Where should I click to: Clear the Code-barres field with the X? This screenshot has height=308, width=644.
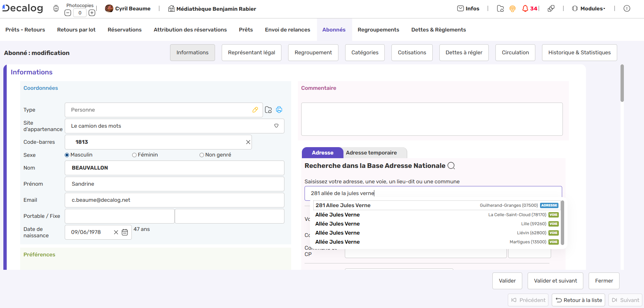click(x=248, y=142)
